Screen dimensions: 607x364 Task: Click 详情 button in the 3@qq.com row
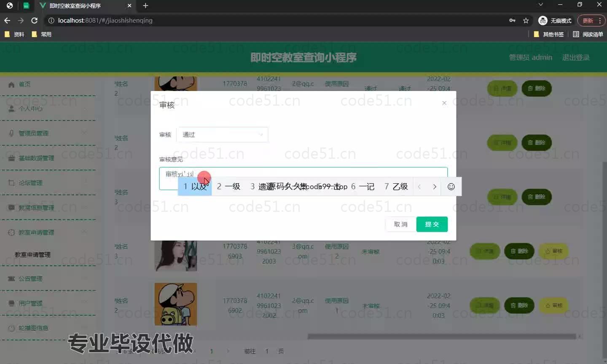[485, 251]
